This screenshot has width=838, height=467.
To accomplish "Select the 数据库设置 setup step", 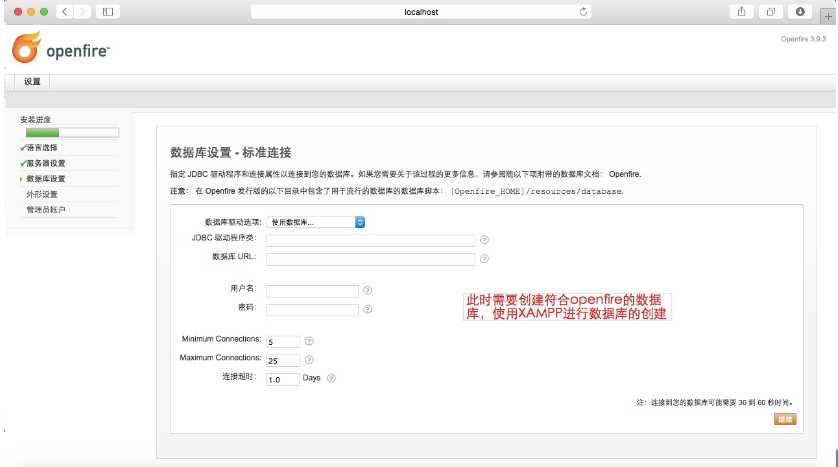I will coord(45,178).
